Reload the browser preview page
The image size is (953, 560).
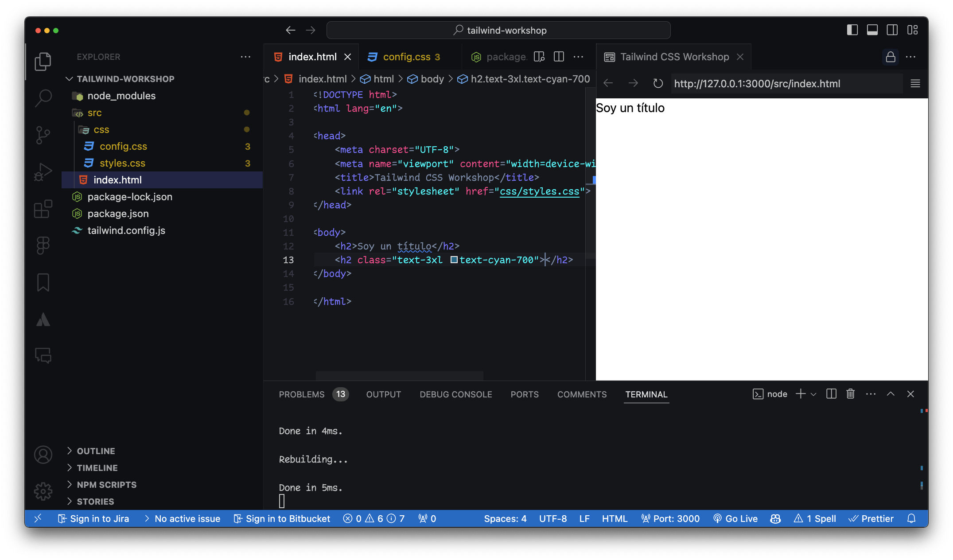(x=658, y=84)
